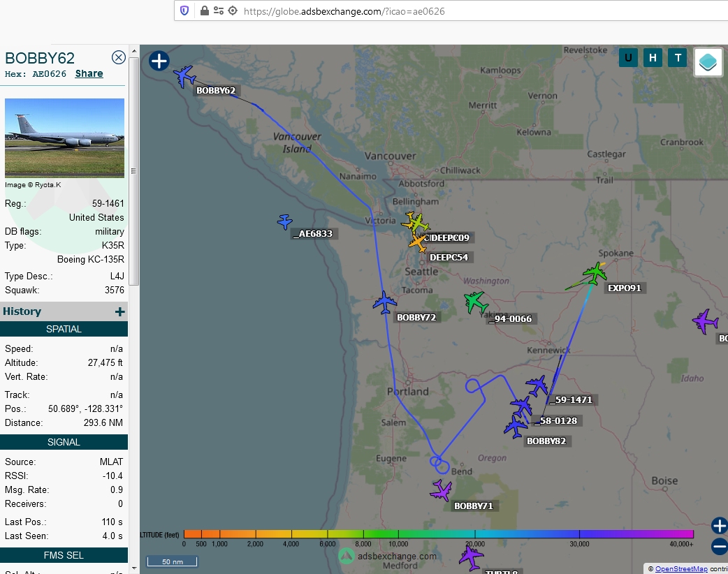Image resolution: width=728 pixels, height=574 pixels.
Task: Click the Hex code AE0626 text
Action: [x=49, y=74]
